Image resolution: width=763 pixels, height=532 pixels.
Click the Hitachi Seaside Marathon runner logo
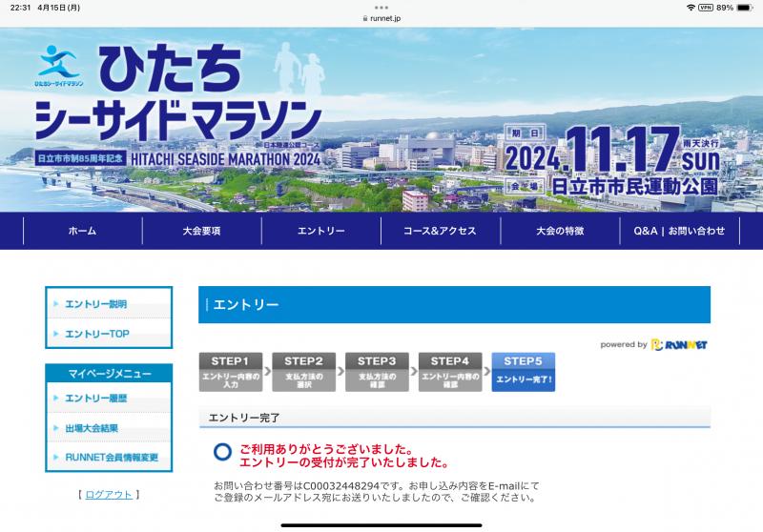tap(58, 65)
